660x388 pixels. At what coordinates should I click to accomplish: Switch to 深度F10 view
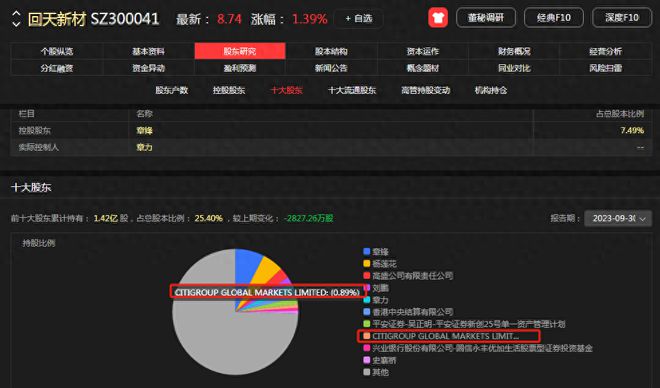[622, 18]
